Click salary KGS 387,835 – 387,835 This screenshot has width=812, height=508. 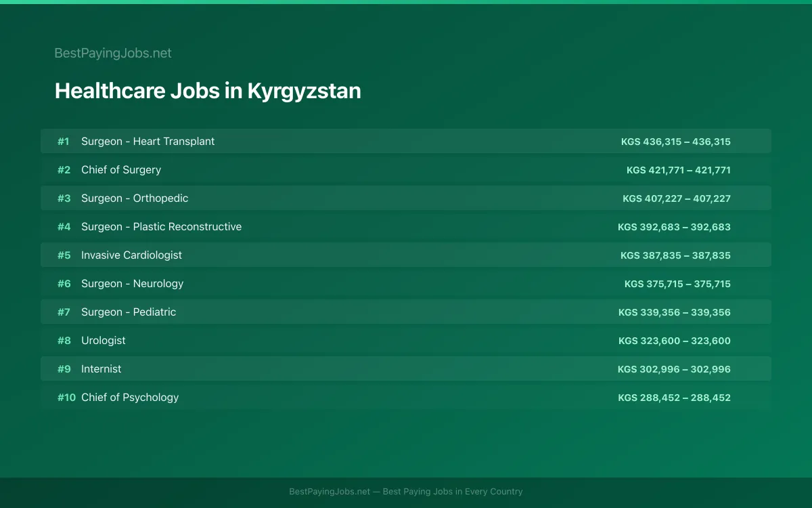(x=675, y=255)
